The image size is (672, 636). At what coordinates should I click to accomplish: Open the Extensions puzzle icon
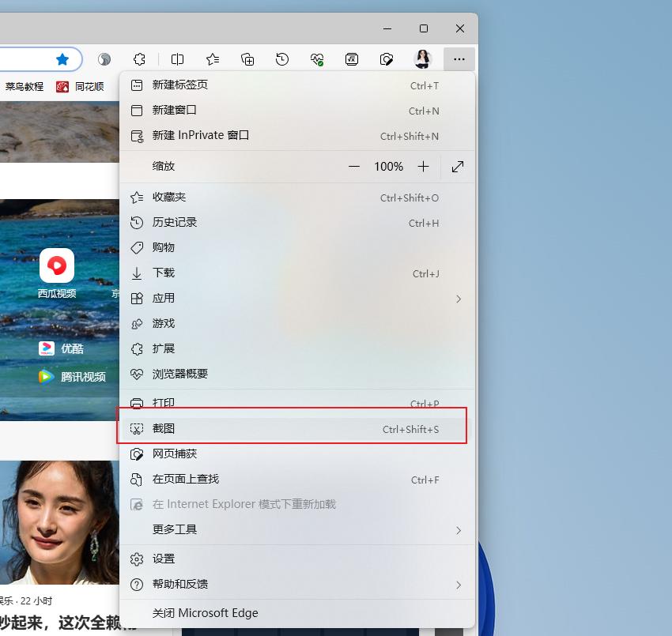pos(140,59)
